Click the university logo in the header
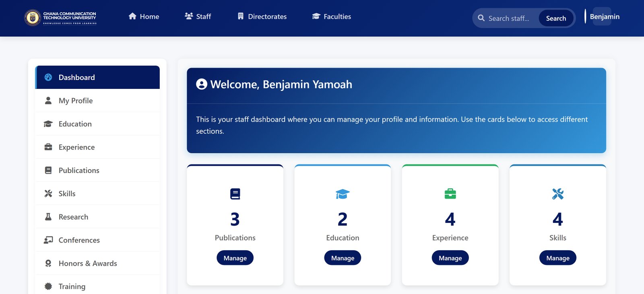This screenshot has width=644, height=294. [x=60, y=18]
